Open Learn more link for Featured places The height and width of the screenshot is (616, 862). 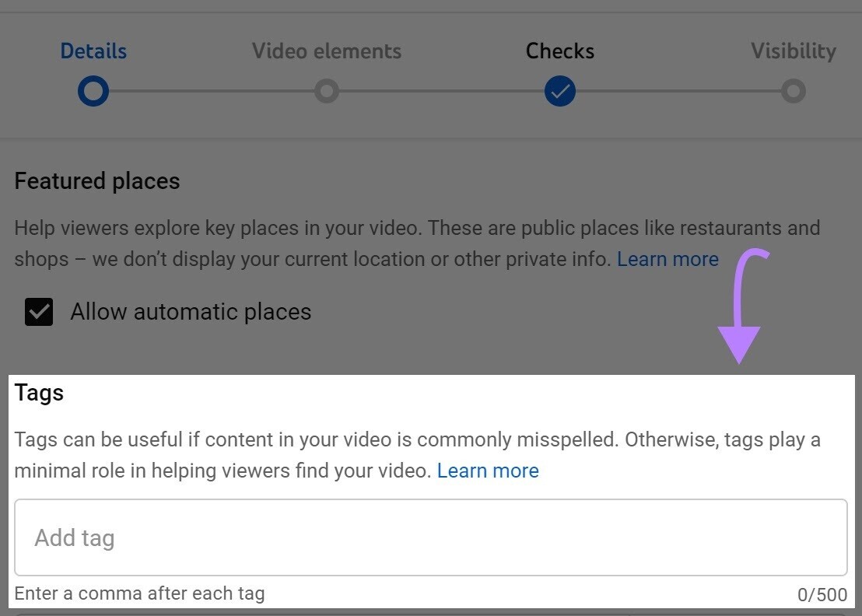coord(668,259)
